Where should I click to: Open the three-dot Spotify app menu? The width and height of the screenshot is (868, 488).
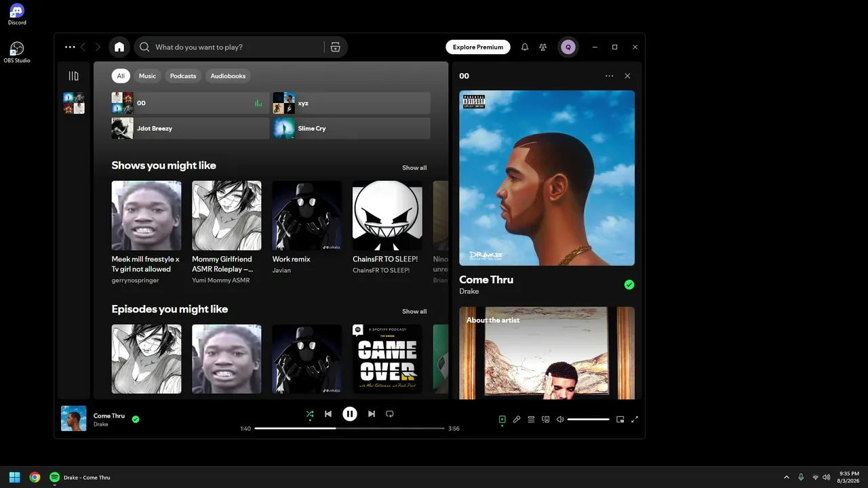click(70, 47)
